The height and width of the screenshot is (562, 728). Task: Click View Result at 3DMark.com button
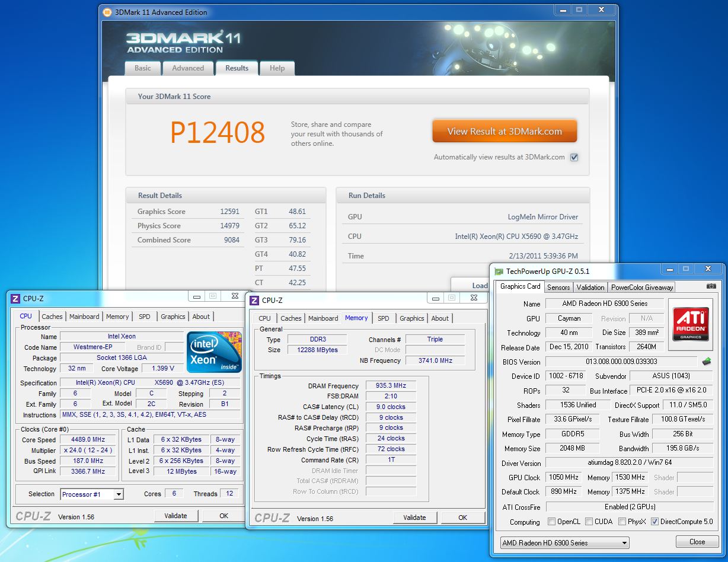[x=505, y=132]
